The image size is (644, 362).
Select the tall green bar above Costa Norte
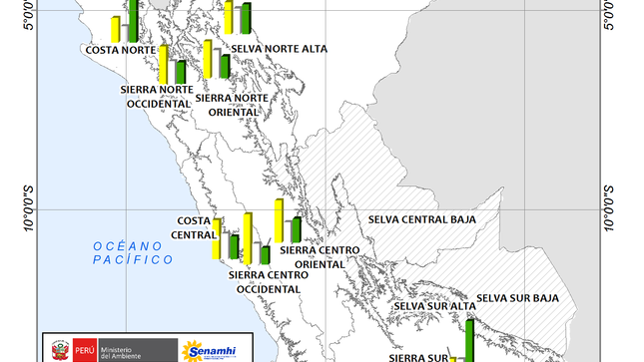[134, 21]
